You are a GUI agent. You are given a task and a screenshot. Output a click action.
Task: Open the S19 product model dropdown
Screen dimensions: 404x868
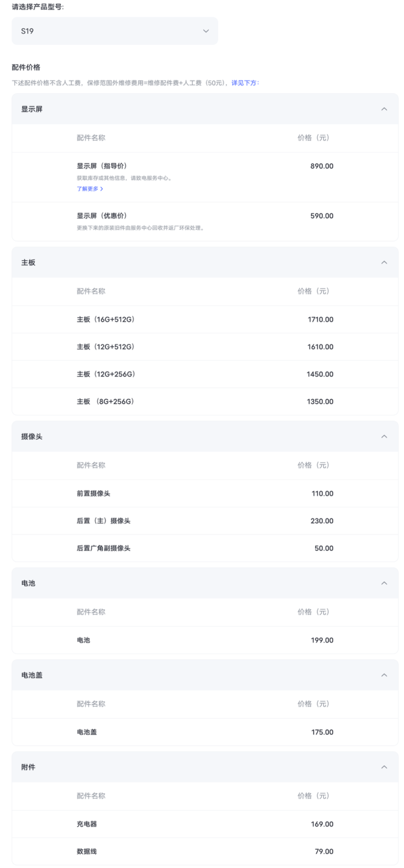tap(114, 31)
